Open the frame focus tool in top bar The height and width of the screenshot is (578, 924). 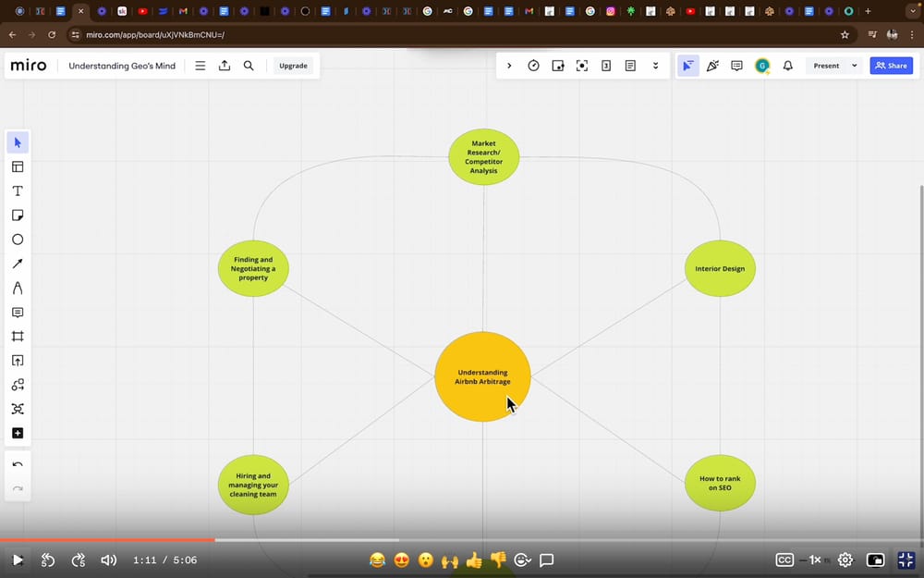coord(581,66)
